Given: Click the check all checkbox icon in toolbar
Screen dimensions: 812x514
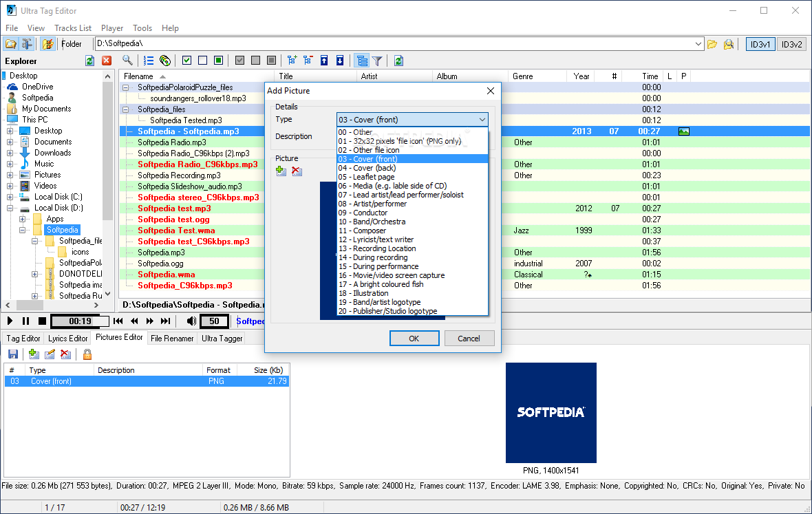Looking at the screenshot, I should (187, 61).
